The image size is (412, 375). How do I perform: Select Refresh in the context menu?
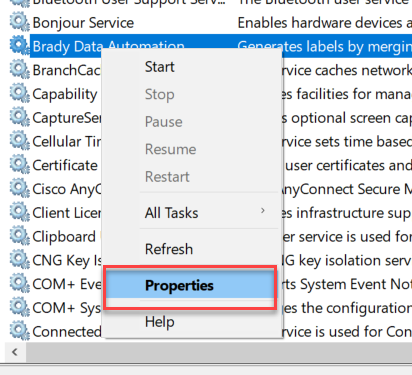[169, 249]
